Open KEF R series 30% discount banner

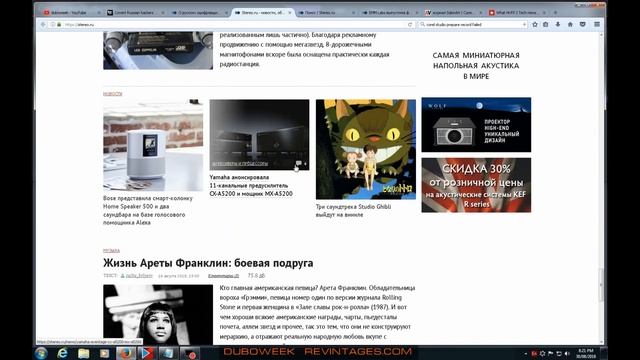476,185
